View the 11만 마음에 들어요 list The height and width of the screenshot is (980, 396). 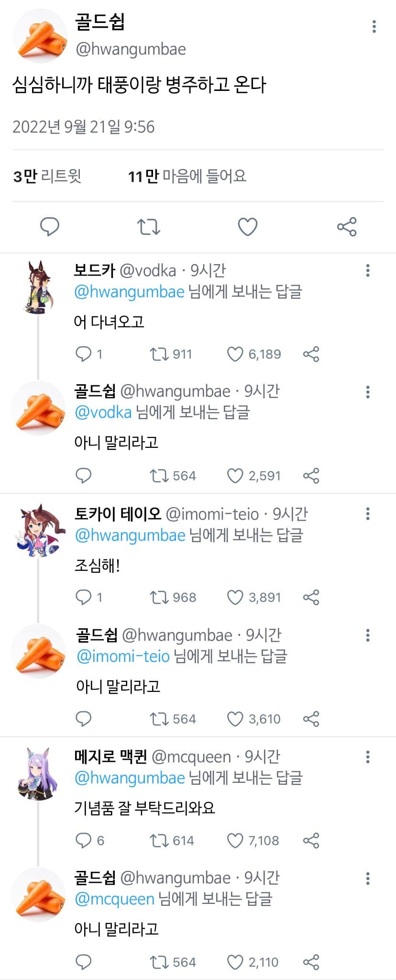(x=187, y=177)
